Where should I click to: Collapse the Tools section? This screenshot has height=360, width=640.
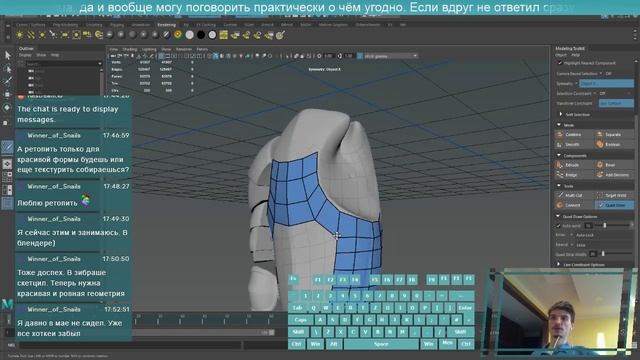pyautogui.click(x=559, y=186)
